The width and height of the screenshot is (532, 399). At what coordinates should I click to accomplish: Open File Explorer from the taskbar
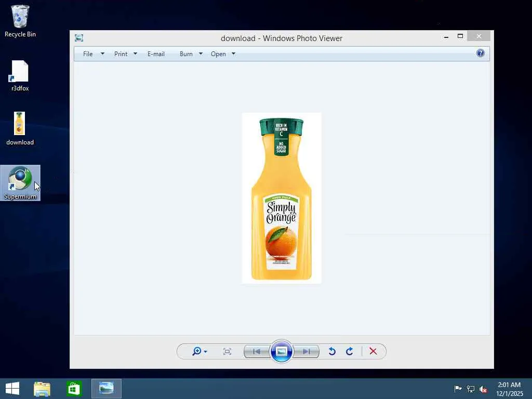point(42,389)
